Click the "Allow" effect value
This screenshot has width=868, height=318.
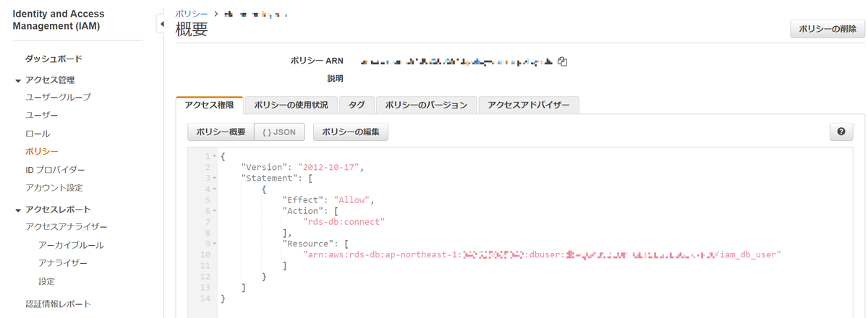pyautogui.click(x=352, y=200)
